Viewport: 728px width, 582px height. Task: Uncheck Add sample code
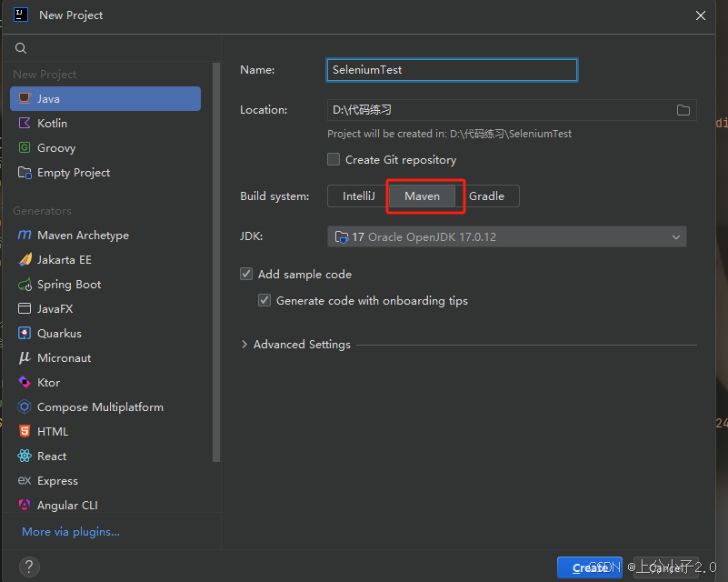pyautogui.click(x=246, y=274)
